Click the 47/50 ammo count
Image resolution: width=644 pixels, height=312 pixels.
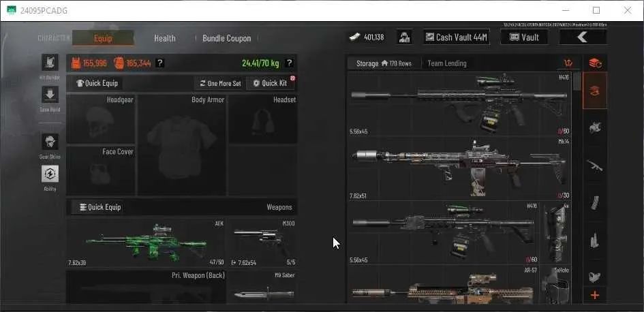pyautogui.click(x=216, y=263)
